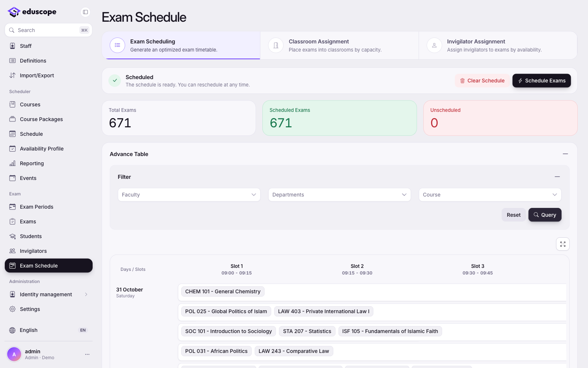The height and width of the screenshot is (368, 588).
Task: Select Exam Schedule in sidebar
Action: point(49,266)
